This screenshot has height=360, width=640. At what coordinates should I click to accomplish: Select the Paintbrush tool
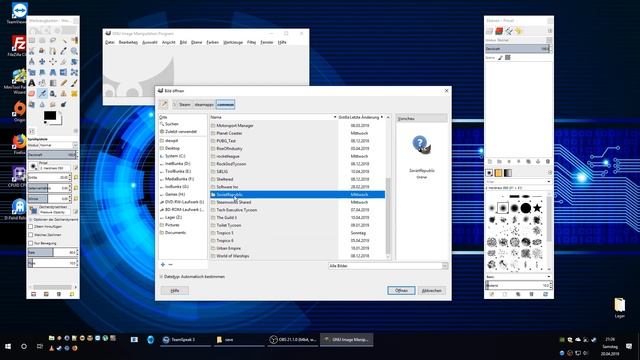[74, 83]
